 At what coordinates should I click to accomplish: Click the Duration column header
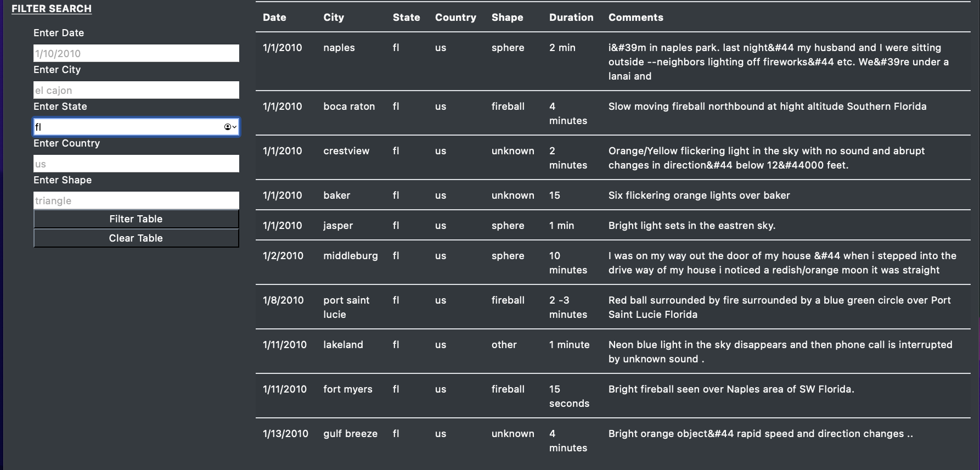click(571, 17)
